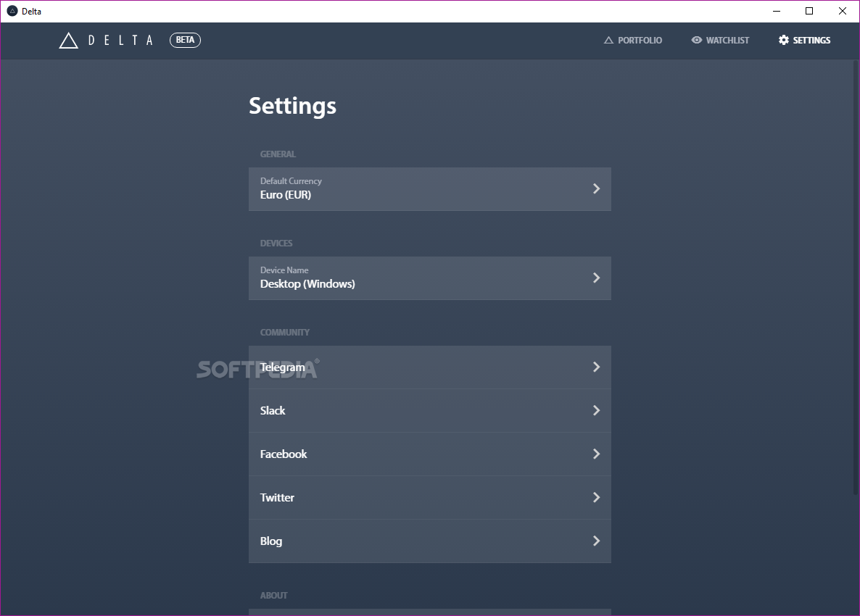Click the DEVICES section label
Screen dimensions: 860x616
point(276,244)
